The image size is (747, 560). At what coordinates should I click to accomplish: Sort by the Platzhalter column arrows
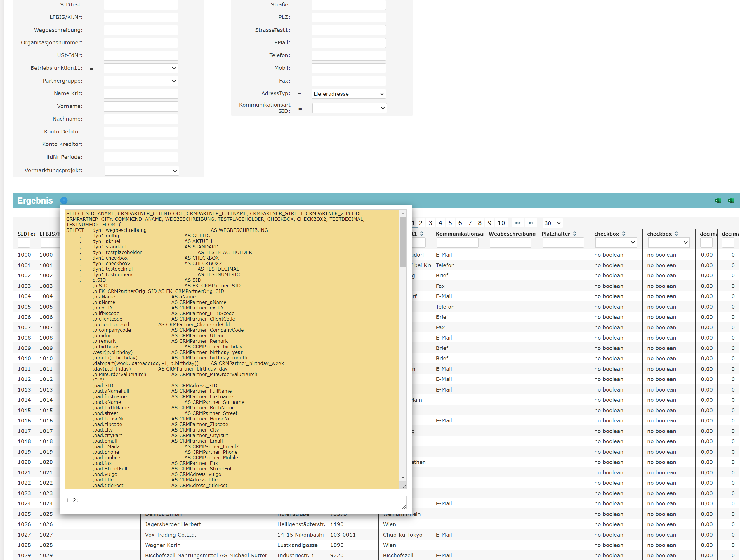[x=574, y=234]
